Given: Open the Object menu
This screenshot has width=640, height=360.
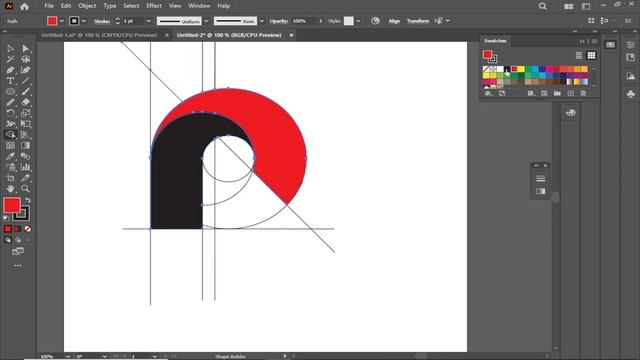Looking at the screenshot, I should click(87, 6).
